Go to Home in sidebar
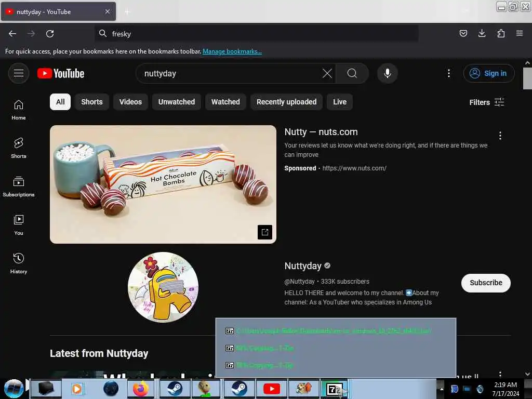Screen dimensions: 532x399 (19, 110)
